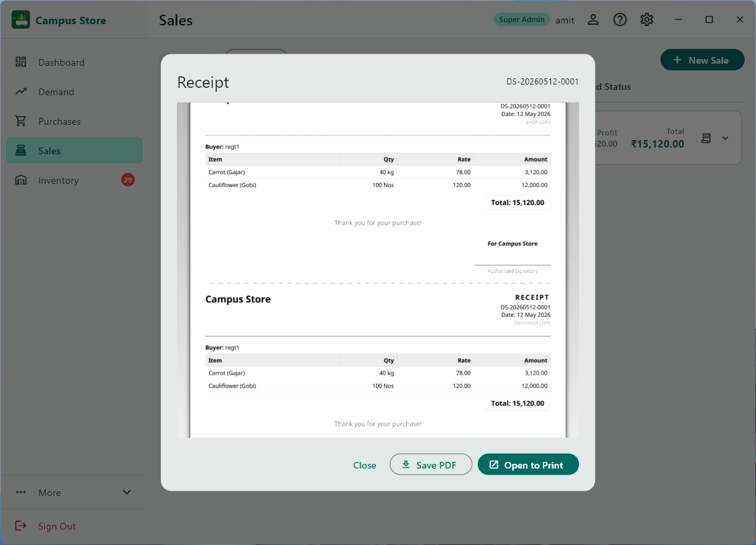The image size is (756, 545).
Task: Click Campus Store heading on customer copy
Action: (238, 299)
